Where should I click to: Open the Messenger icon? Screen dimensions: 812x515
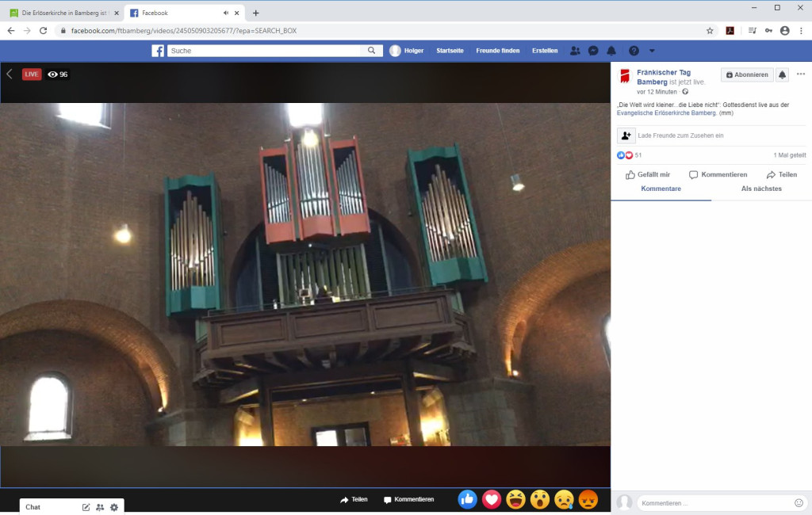(593, 51)
